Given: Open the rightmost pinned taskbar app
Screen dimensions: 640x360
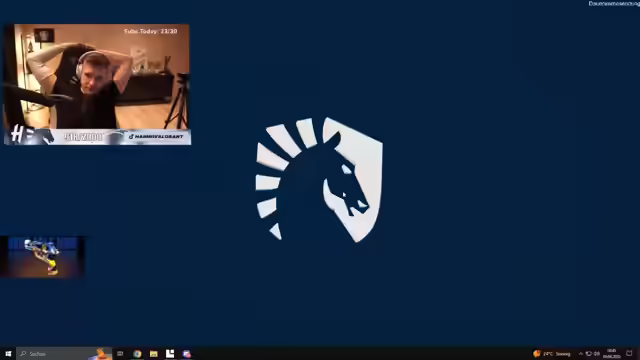Looking at the screenshot, I should [x=187, y=353].
